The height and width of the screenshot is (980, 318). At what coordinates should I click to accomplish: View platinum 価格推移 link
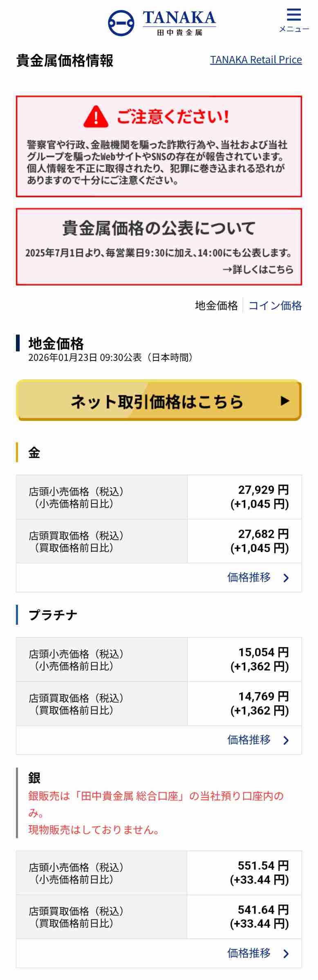tap(249, 740)
